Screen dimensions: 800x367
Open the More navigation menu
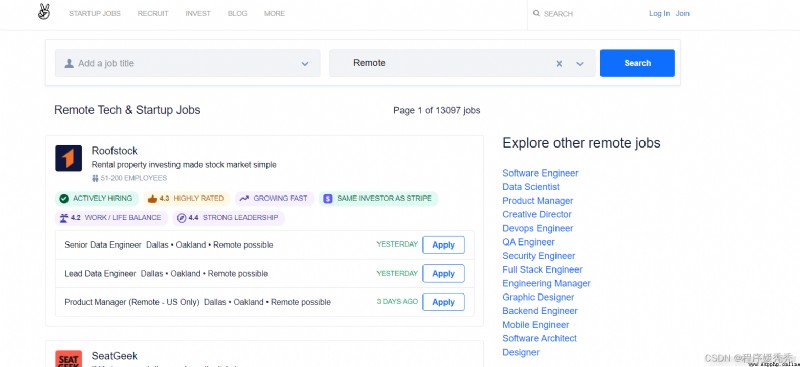(274, 14)
